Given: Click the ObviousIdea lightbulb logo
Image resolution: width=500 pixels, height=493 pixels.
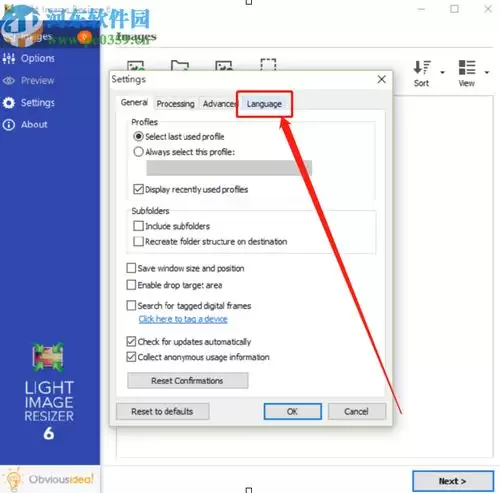Looking at the screenshot, I should coord(13,479).
